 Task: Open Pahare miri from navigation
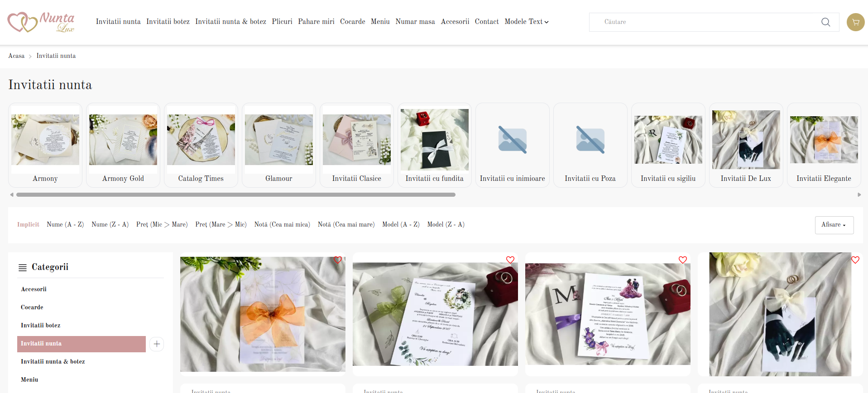tap(316, 22)
